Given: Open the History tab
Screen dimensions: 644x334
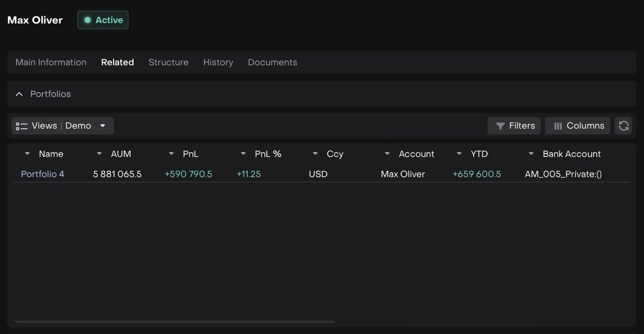Looking at the screenshot, I should coord(218,62).
